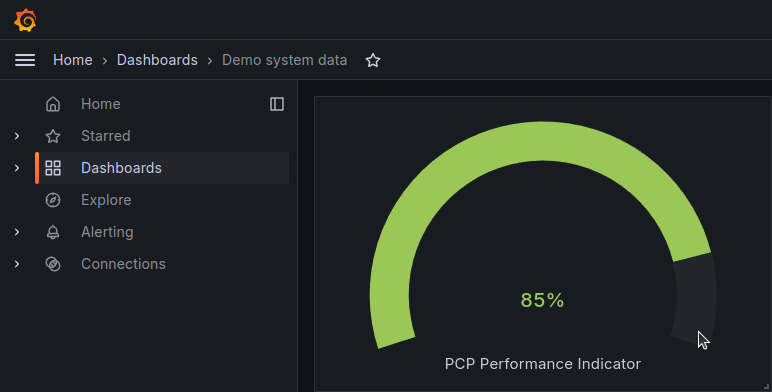Screen dimensions: 772x392
Task: Open Dashboards breadcrumb link
Action: click(157, 60)
